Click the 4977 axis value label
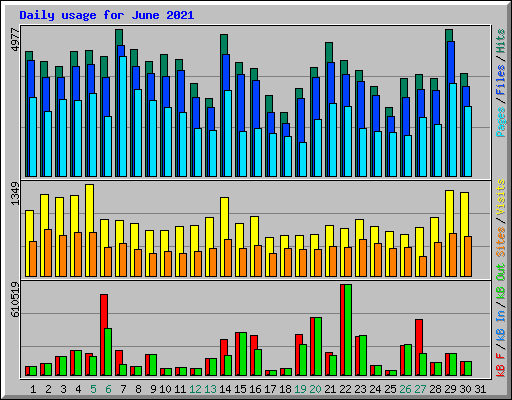This screenshot has height=400, width=512. pos(16,40)
